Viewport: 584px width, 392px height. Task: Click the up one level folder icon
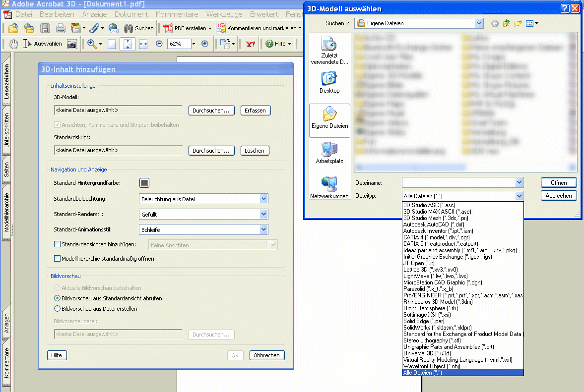pos(506,23)
